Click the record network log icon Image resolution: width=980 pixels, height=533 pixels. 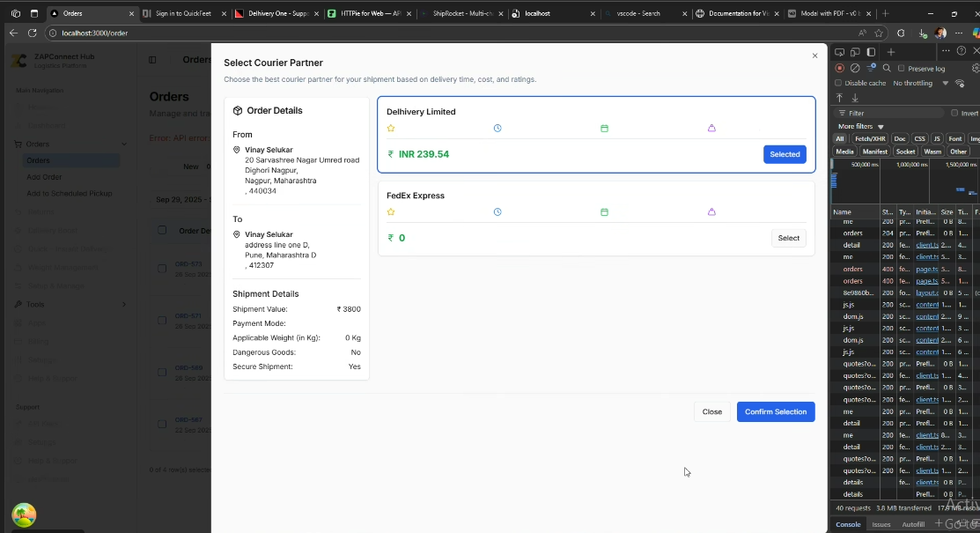coord(840,68)
